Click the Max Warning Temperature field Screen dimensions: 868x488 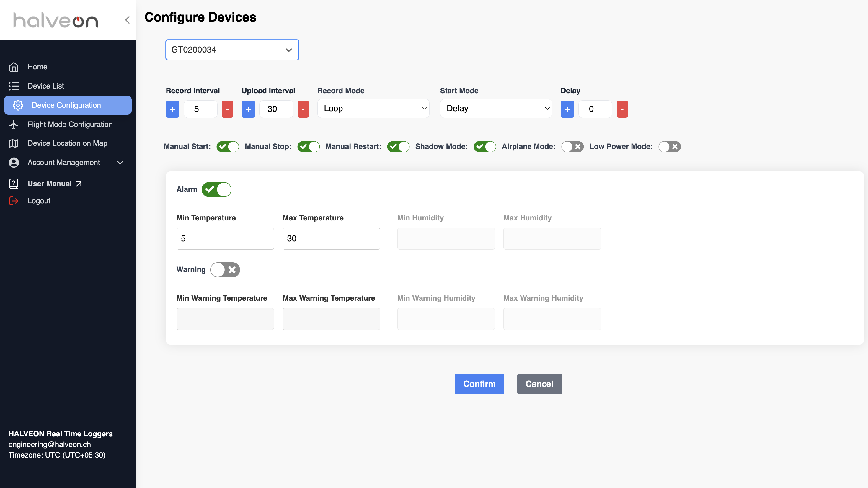pyautogui.click(x=331, y=319)
